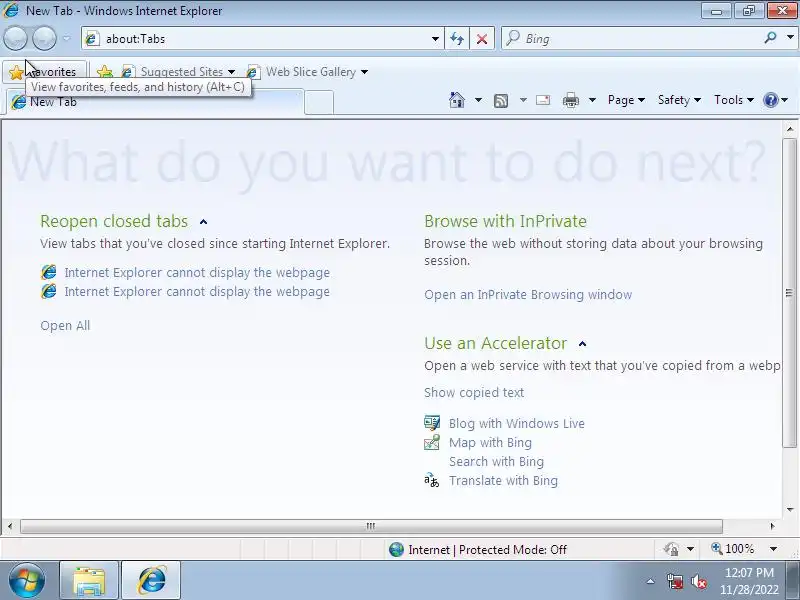Image resolution: width=800 pixels, height=600 pixels.
Task: Click the Internet Explorer title bar icon
Action: click(11, 10)
